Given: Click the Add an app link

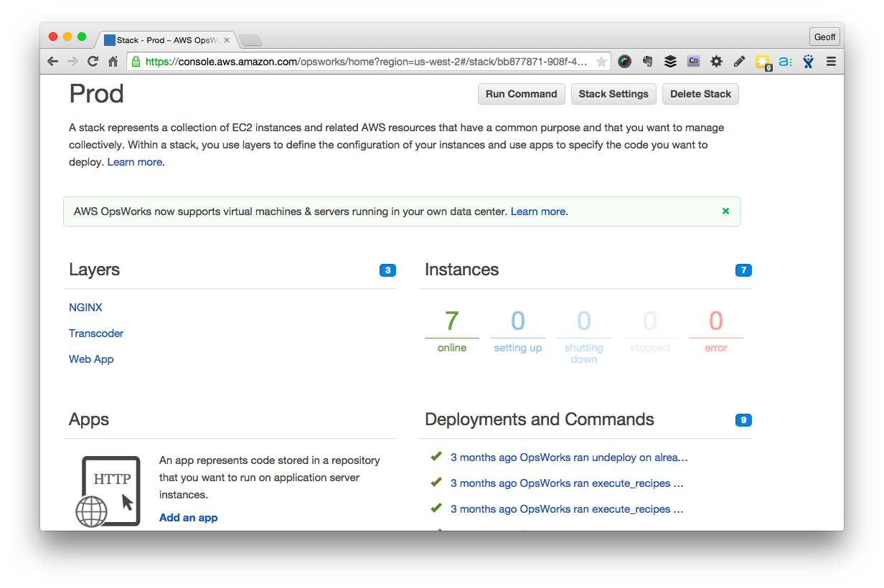Looking at the screenshot, I should pyautogui.click(x=188, y=518).
